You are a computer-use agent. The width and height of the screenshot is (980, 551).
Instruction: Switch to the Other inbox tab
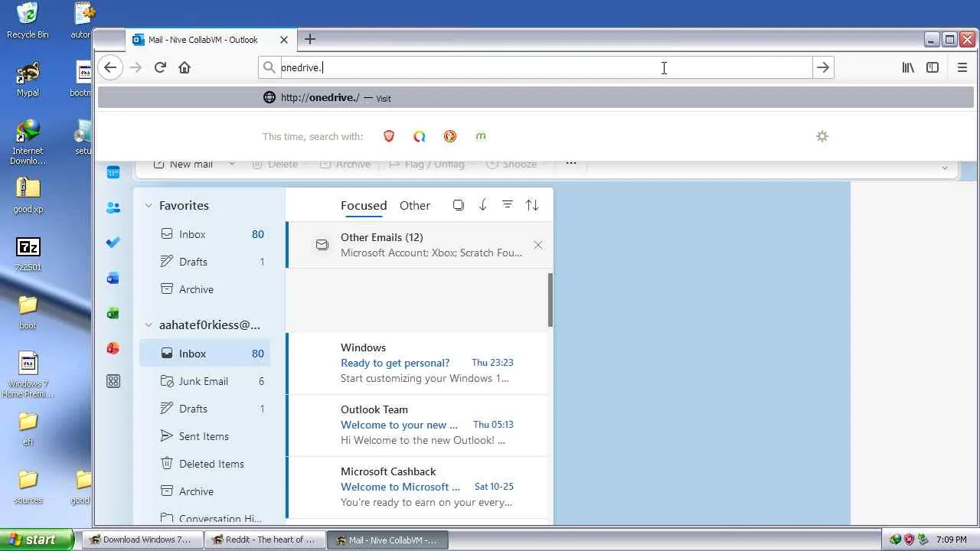(x=415, y=205)
